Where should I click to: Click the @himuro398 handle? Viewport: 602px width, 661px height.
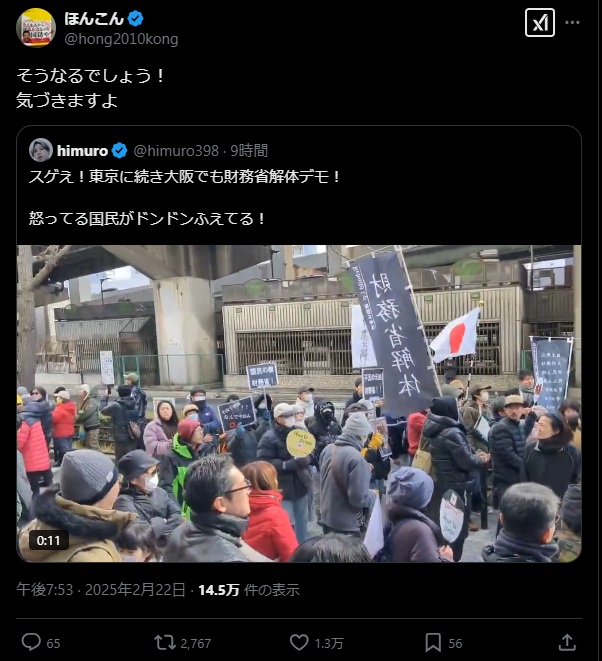(x=176, y=150)
